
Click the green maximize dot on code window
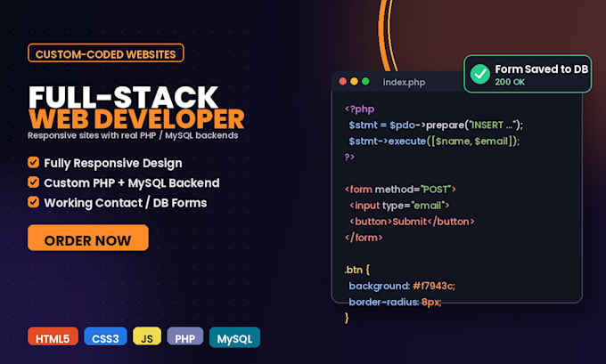click(365, 82)
